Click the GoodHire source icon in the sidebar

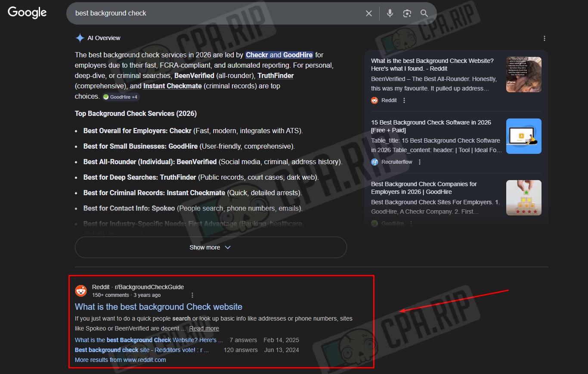(x=374, y=223)
